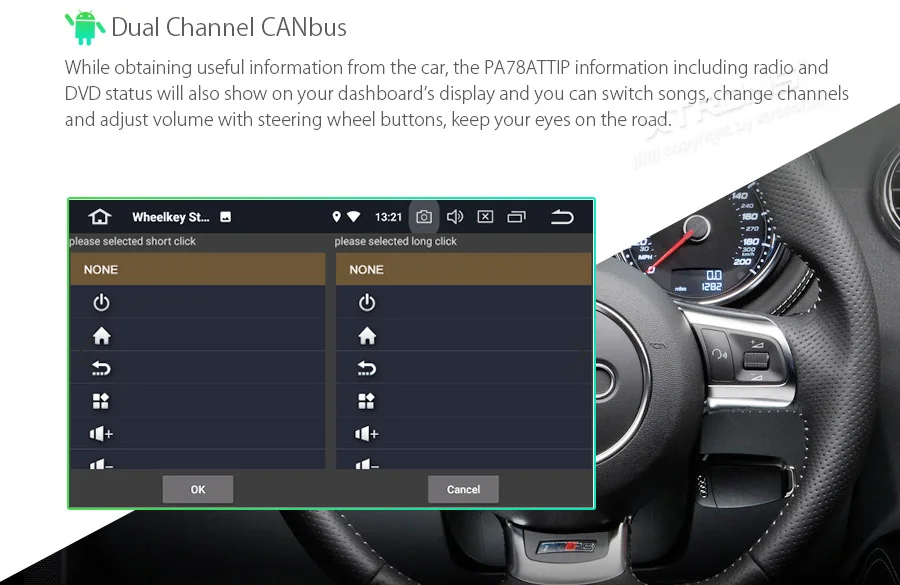Dismiss dialog with the Cancel button
The width and height of the screenshot is (900, 585).
[x=463, y=489]
